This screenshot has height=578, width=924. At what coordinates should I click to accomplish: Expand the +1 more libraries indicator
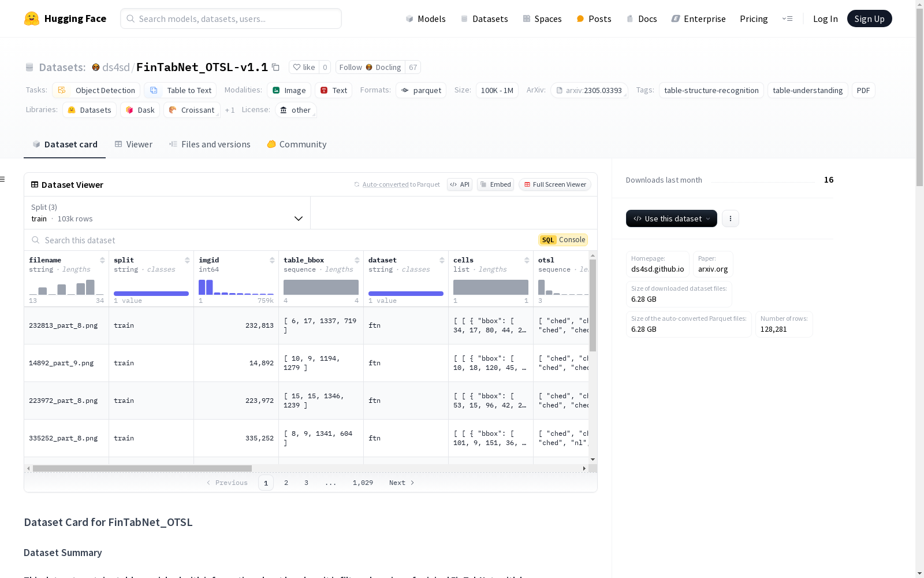[230, 110]
